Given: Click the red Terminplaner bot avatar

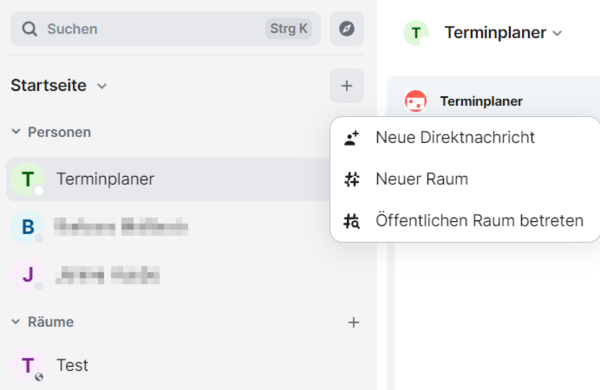Looking at the screenshot, I should (x=416, y=101).
